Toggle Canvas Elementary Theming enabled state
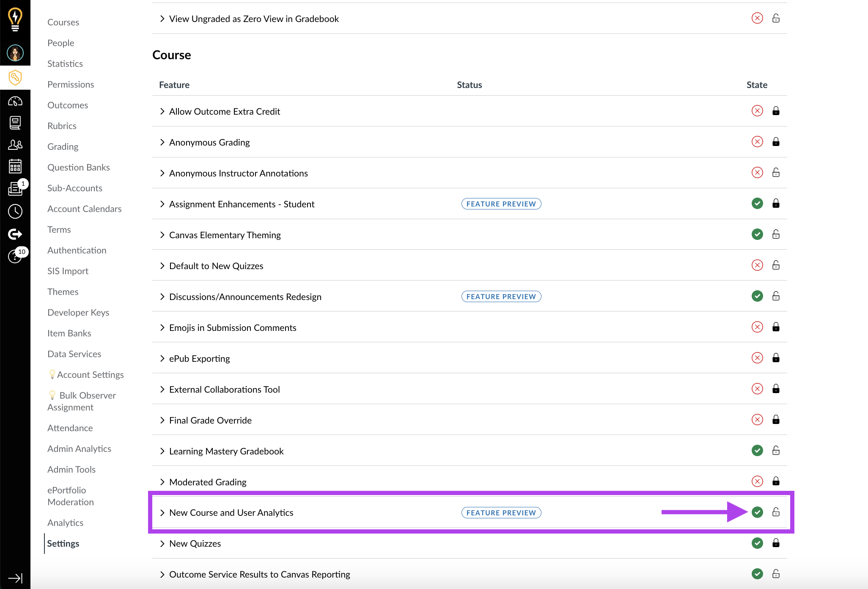868x589 pixels. pos(757,235)
